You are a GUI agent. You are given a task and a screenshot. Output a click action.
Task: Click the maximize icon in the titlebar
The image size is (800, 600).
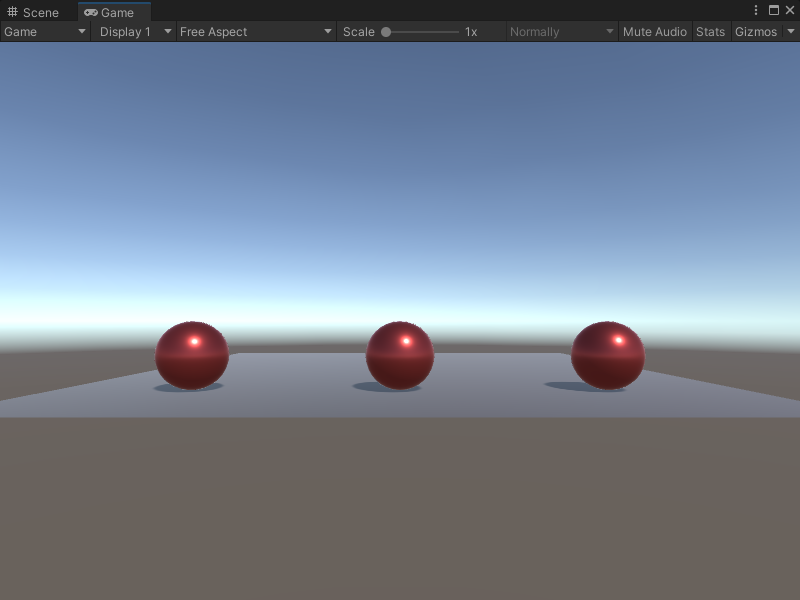pyautogui.click(x=775, y=9)
